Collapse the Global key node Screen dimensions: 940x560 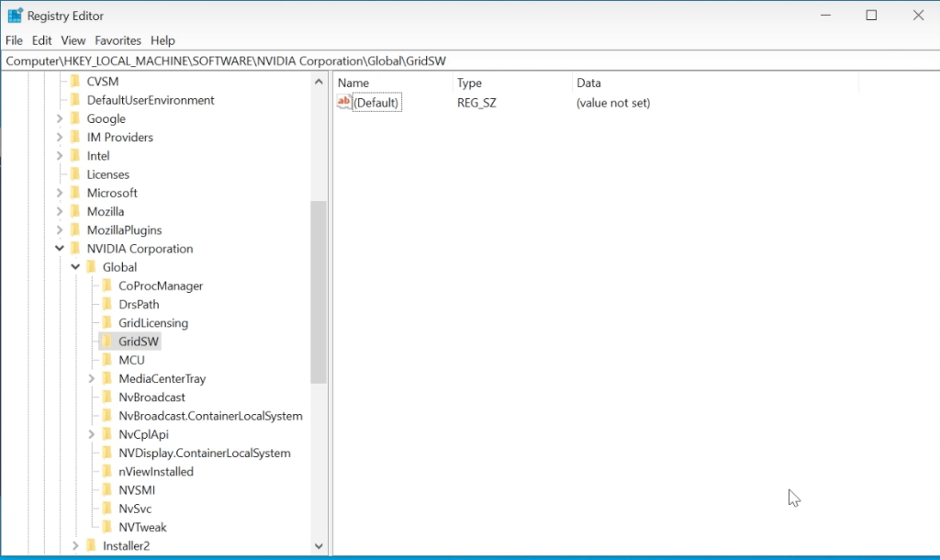tap(75, 267)
